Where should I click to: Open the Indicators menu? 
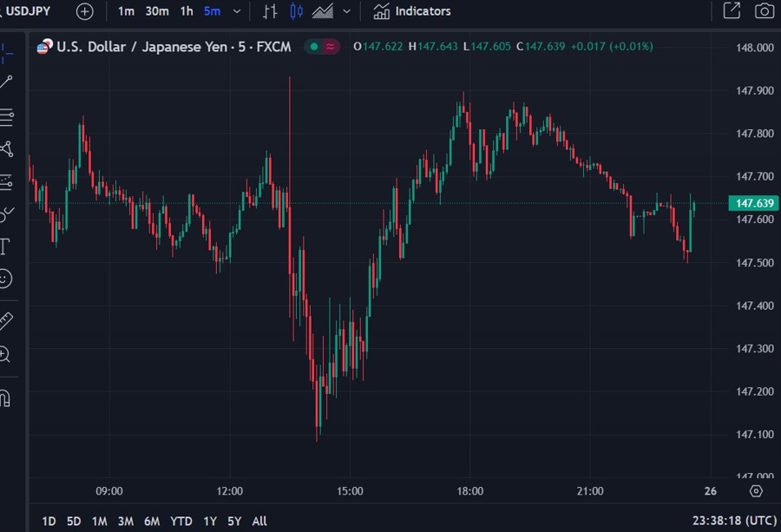412,11
